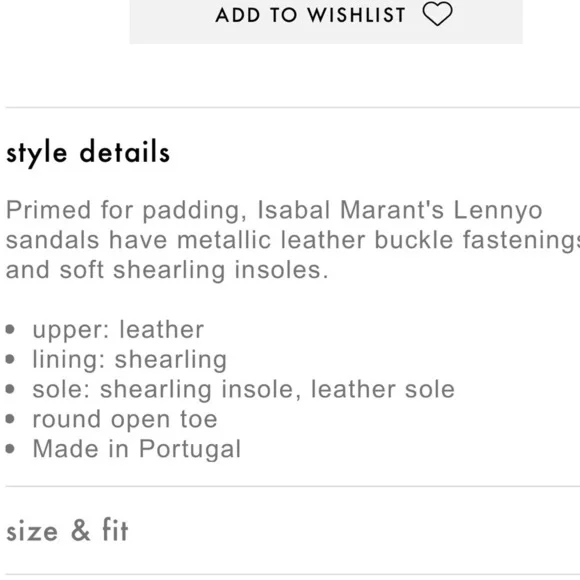Click the heart wishlist icon
Viewport: 580px width, 580px height.
437,14
